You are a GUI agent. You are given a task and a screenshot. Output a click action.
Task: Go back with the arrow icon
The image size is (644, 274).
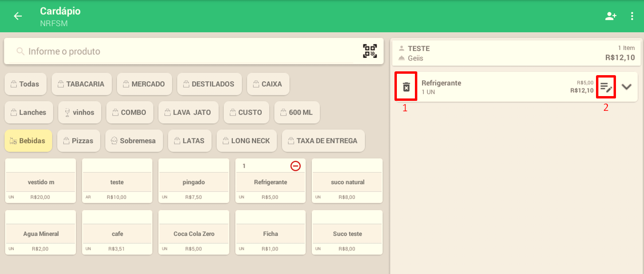point(18,16)
